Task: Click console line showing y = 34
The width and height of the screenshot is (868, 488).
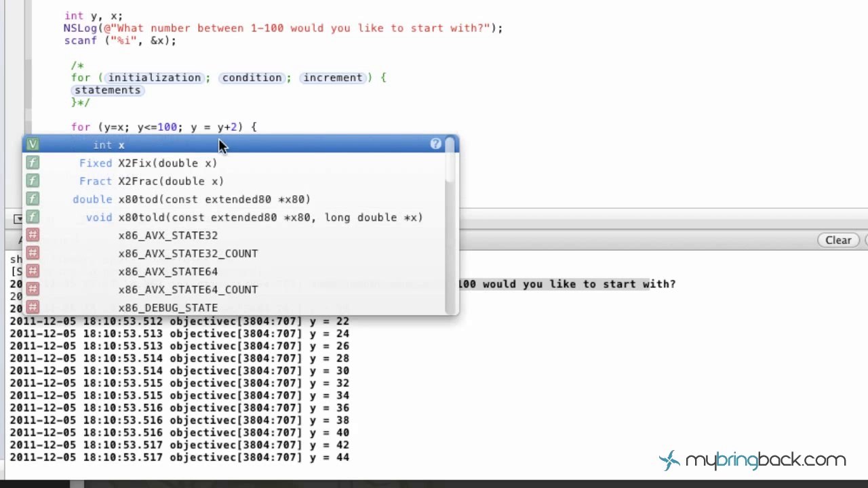Action: (180, 395)
